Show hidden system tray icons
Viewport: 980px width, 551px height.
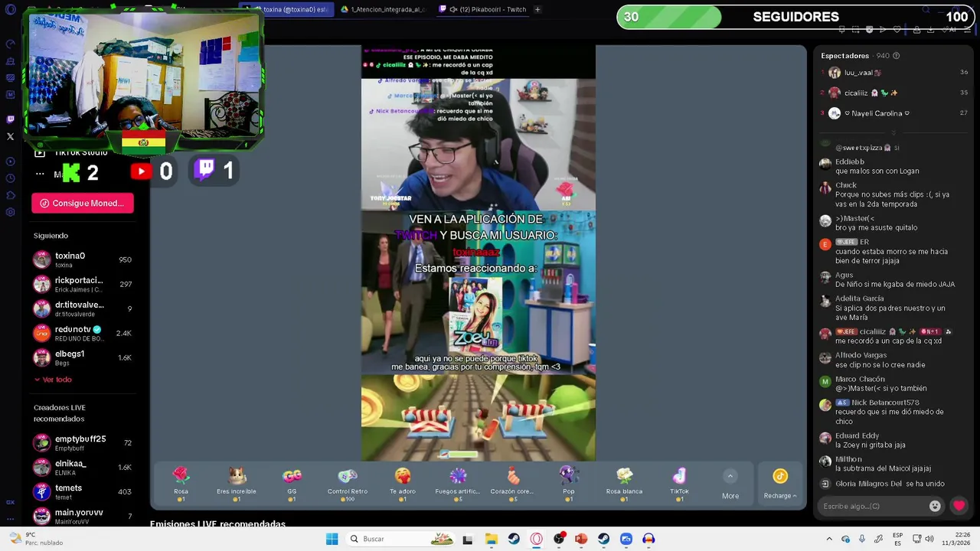(829, 539)
